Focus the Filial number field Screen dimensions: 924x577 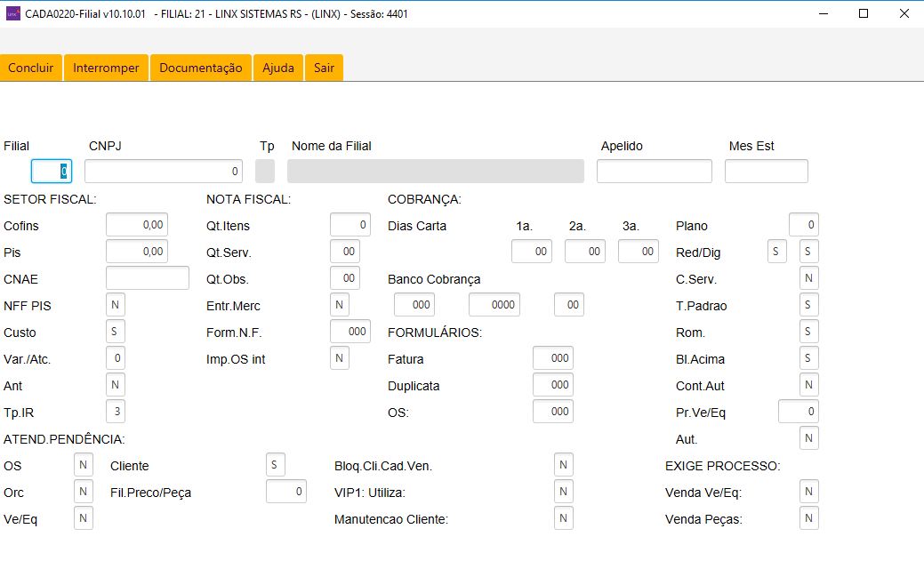tap(52, 171)
